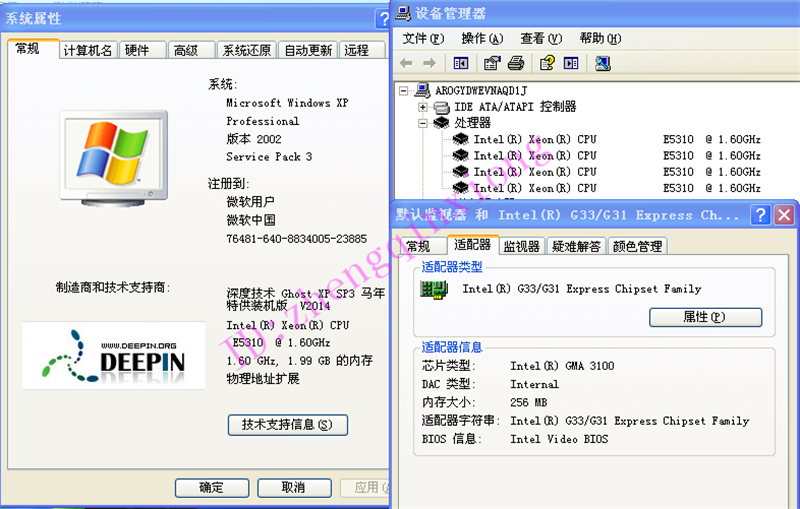Close the Intel G33/G31 adapter dialog
This screenshot has height=509, width=800.
[x=784, y=215]
